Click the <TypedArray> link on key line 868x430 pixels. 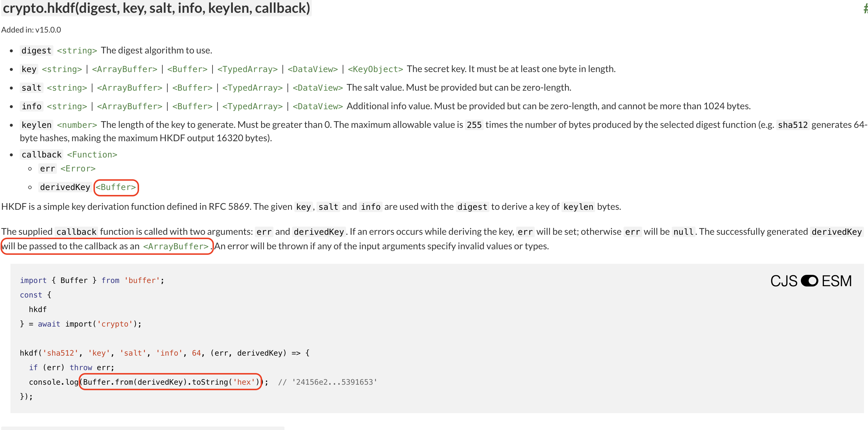coord(248,69)
